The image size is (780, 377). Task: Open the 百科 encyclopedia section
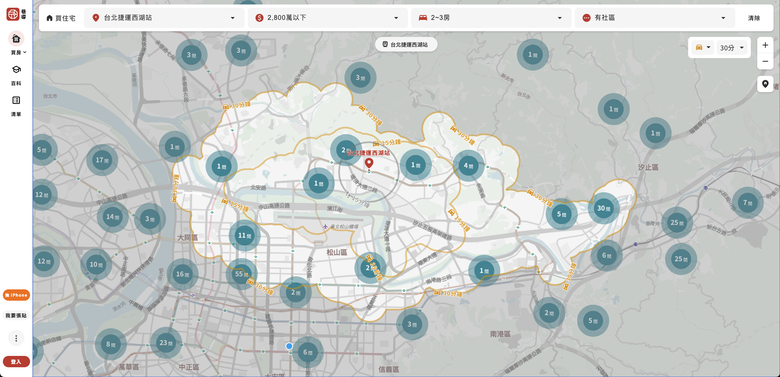16,75
